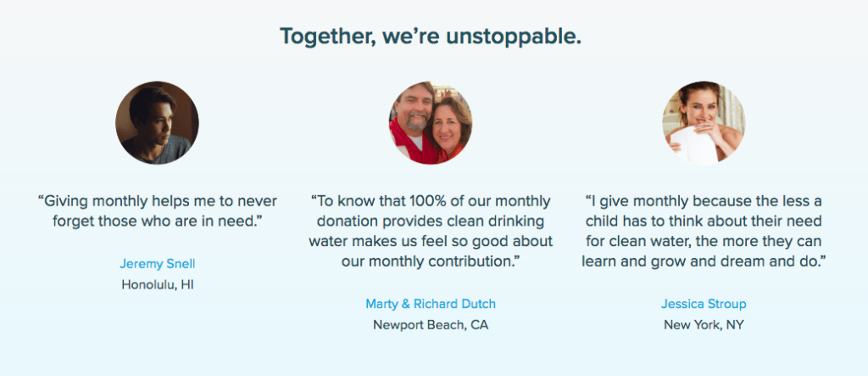Click the Marty & Richard Dutch link
This screenshot has height=376, width=868.
(430, 303)
